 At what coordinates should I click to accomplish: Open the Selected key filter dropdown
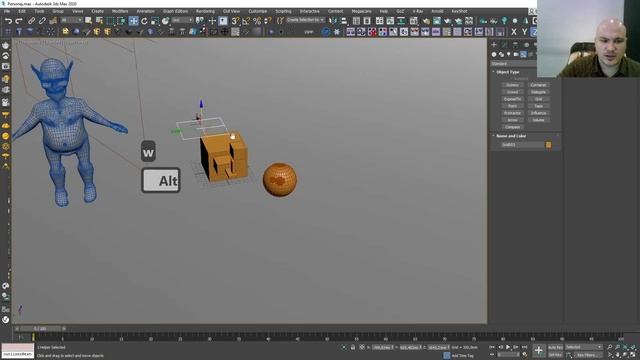click(584, 347)
